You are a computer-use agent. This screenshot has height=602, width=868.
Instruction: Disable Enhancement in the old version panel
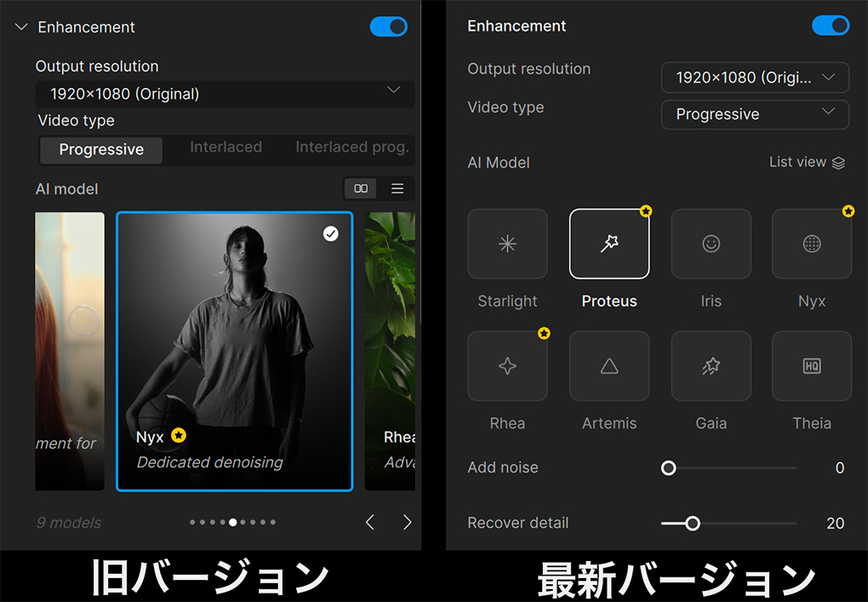[x=389, y=26]
